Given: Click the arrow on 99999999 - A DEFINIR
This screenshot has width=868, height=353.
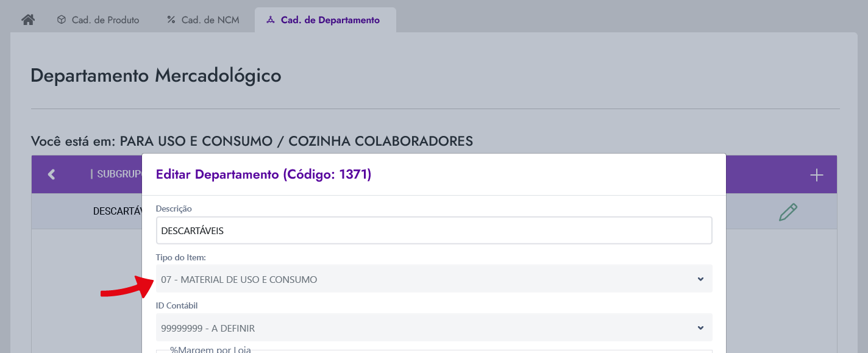Looking at the screenshot, I should coord(700,328).
